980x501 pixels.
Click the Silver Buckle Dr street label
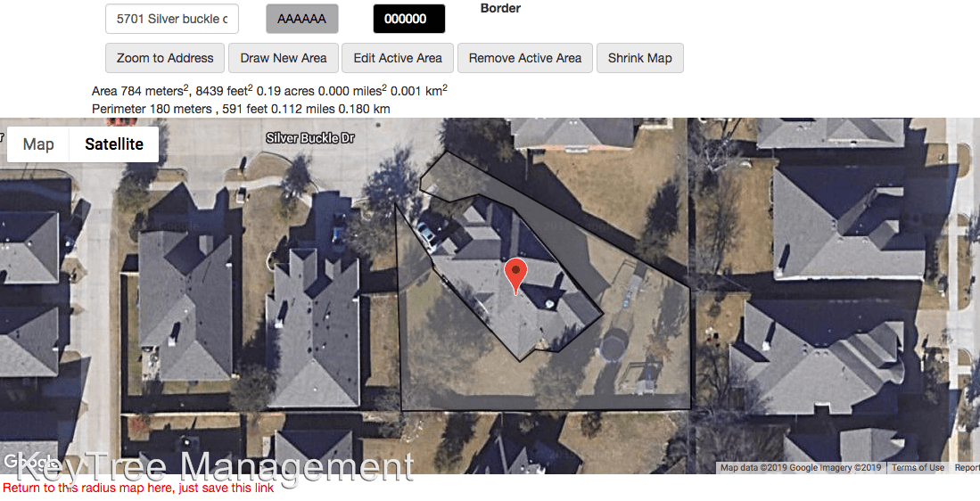[x=310, y=138]
